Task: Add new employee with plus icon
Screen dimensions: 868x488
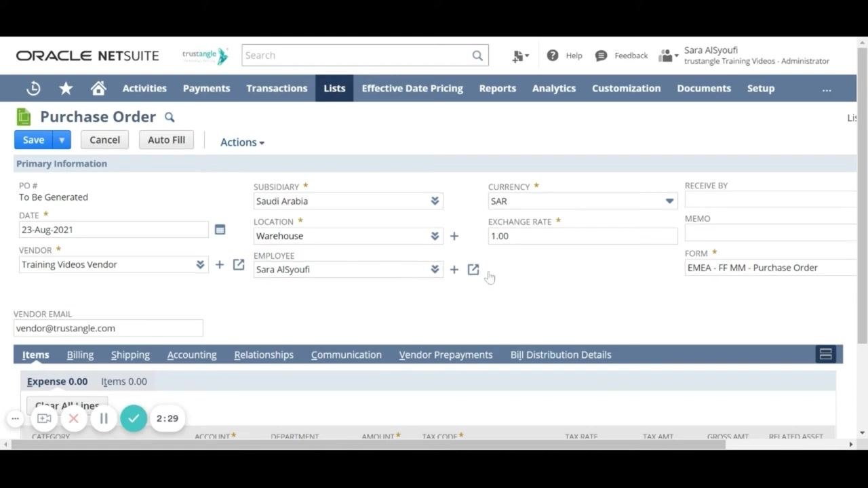Action: [454, 270]
